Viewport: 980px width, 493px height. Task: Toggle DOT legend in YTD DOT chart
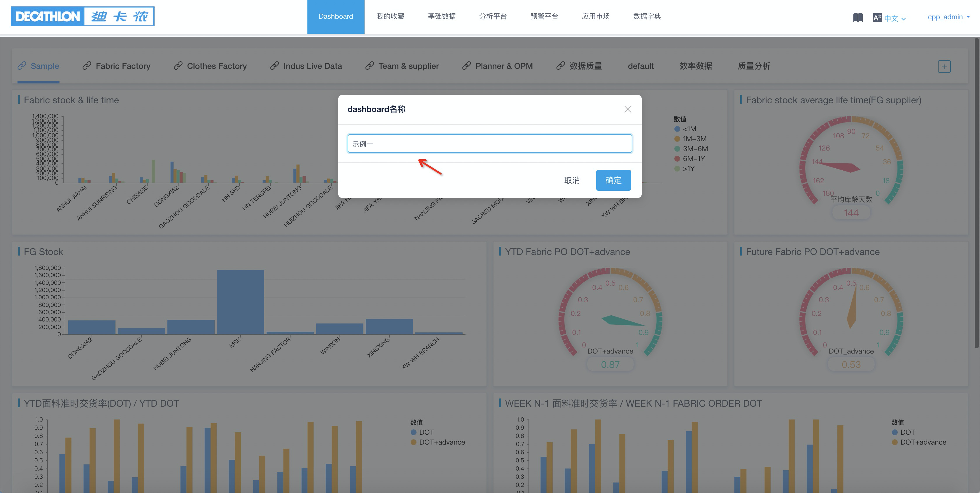422,432
